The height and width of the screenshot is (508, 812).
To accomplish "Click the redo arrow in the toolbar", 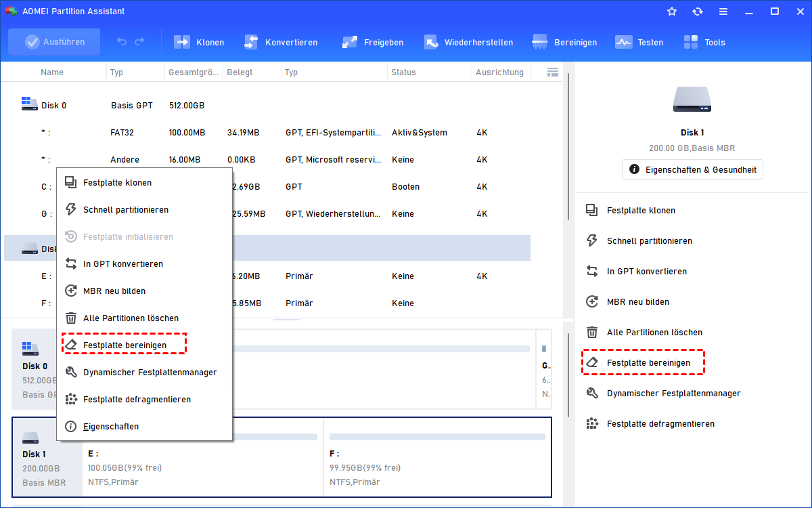I will 139,42.
